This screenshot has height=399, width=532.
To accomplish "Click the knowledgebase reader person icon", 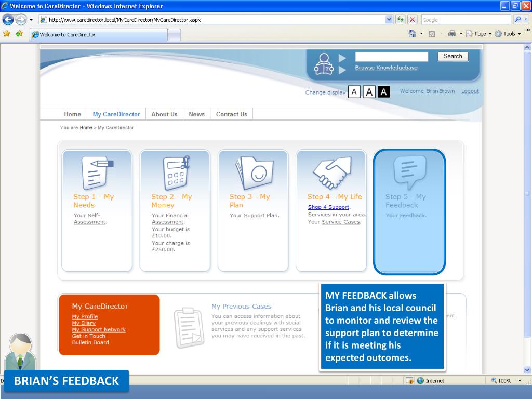I will (x=324, y=64).
